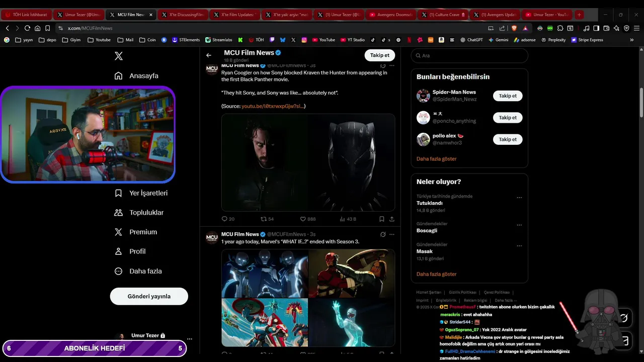Open Brave Rewards triangle icon

pyautogui.click(x=525, y=28)
